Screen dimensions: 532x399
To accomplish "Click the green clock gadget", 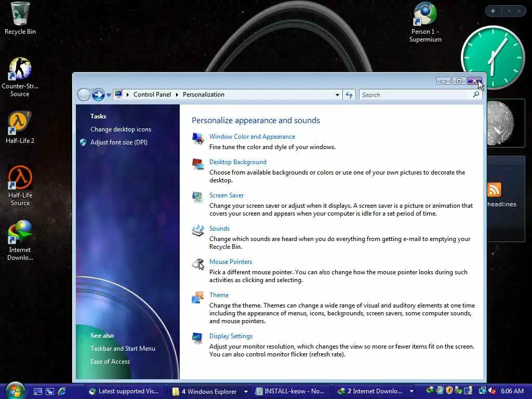I will click(x=493, y=57).
